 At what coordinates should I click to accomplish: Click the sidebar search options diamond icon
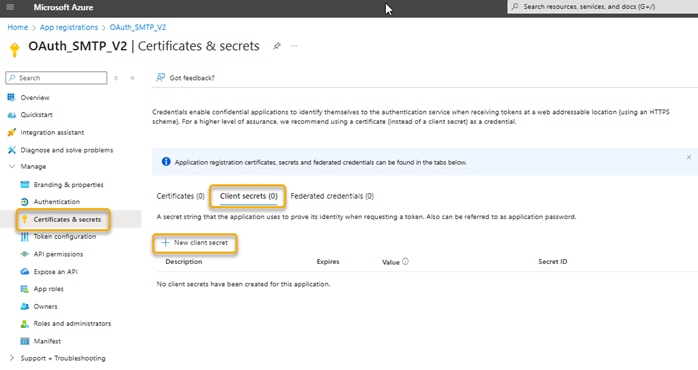(x=116, y=78)
